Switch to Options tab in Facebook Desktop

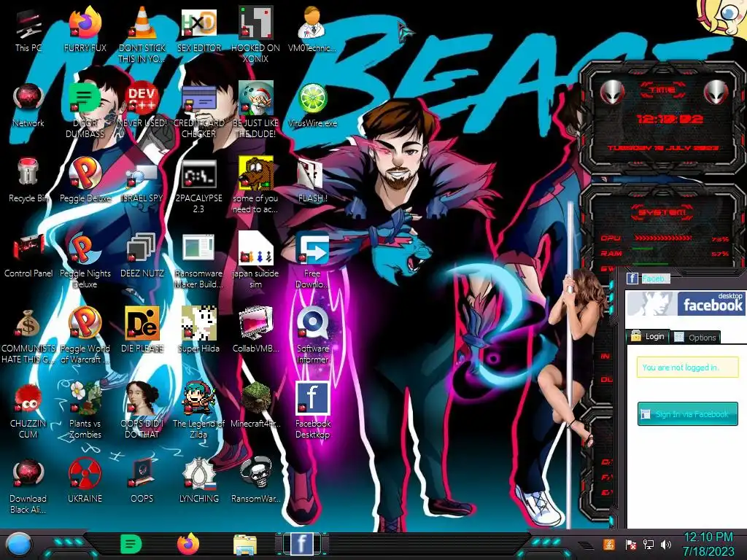(696, 337)
